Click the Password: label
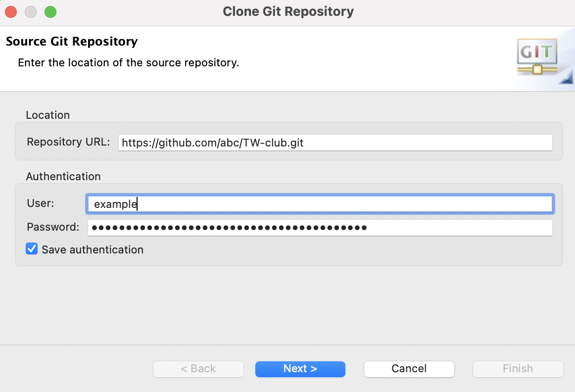 (x=53, y=227)
